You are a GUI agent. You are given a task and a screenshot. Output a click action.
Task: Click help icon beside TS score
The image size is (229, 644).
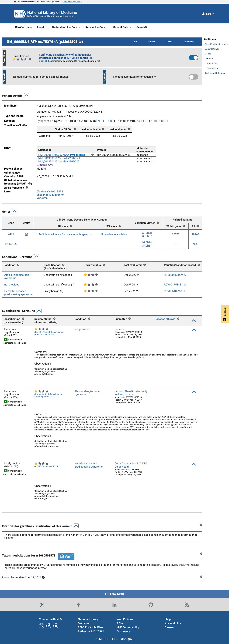click(x=120, y=226)
